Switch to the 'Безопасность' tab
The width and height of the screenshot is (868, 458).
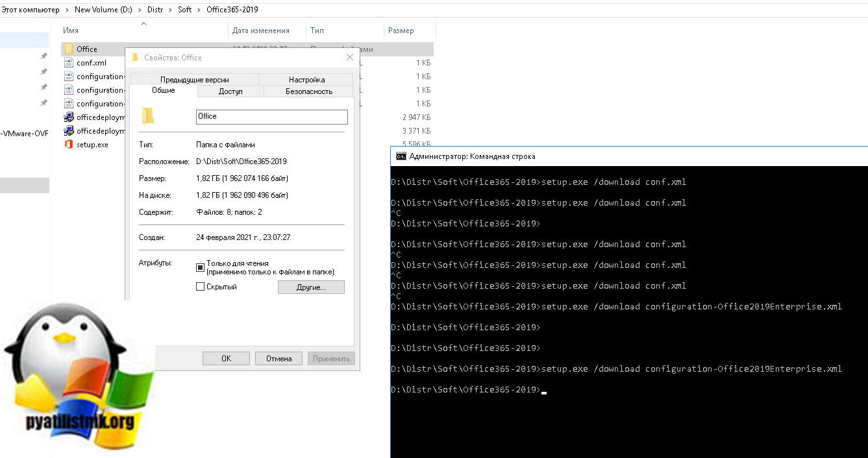tap(309, 91)
